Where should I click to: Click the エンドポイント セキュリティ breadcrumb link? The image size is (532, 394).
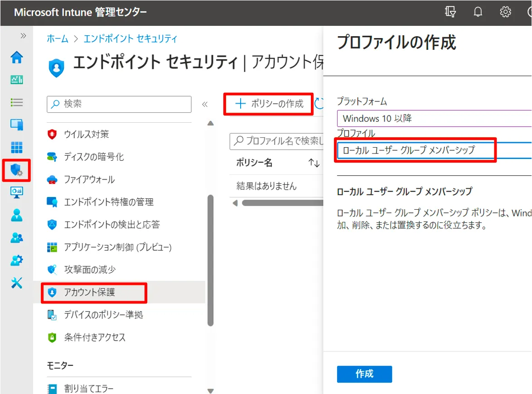point(131,38)
